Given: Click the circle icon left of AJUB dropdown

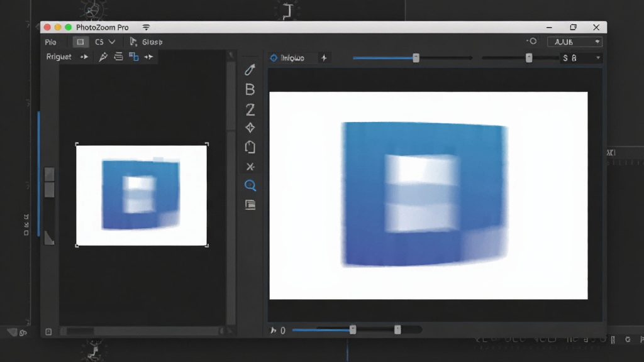Looking at the screenshot, I should pos(532,41).
